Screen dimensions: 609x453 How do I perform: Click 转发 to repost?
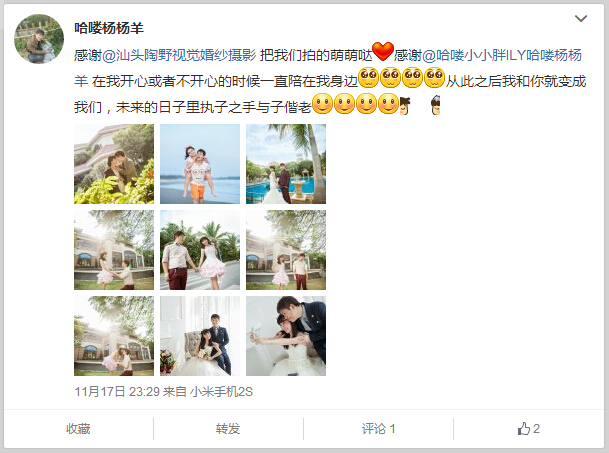click(x=228, y=429)
